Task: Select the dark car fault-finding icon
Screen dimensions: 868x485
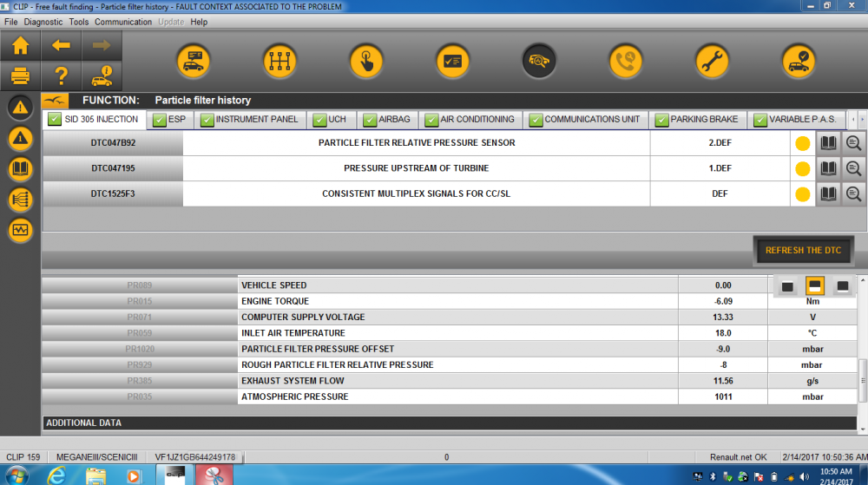Action: (x=539, y=61)
